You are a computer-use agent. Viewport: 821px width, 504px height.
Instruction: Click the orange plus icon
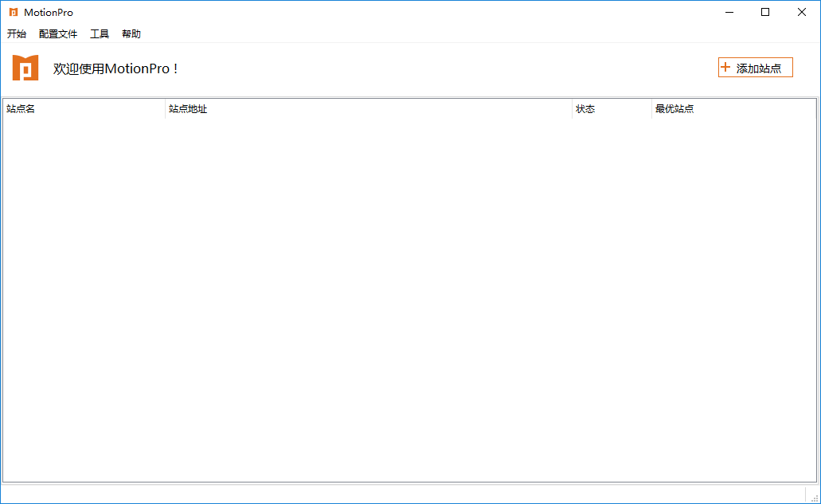point(725,67)
